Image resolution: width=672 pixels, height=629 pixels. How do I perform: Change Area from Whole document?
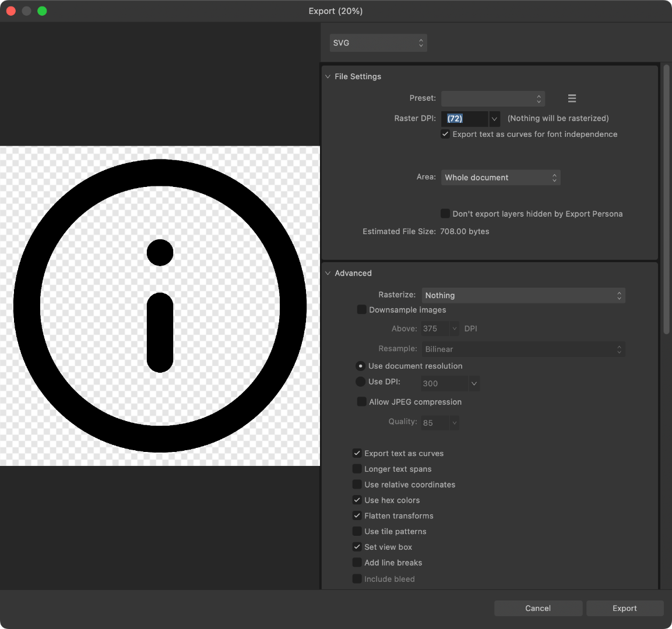tap(500, 178)
